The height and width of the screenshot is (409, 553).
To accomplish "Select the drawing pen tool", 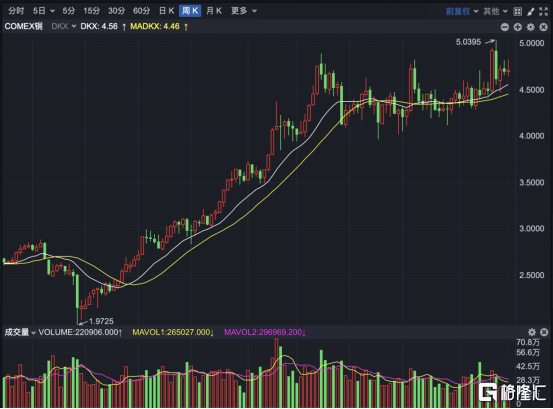I will tap(530, 11).
